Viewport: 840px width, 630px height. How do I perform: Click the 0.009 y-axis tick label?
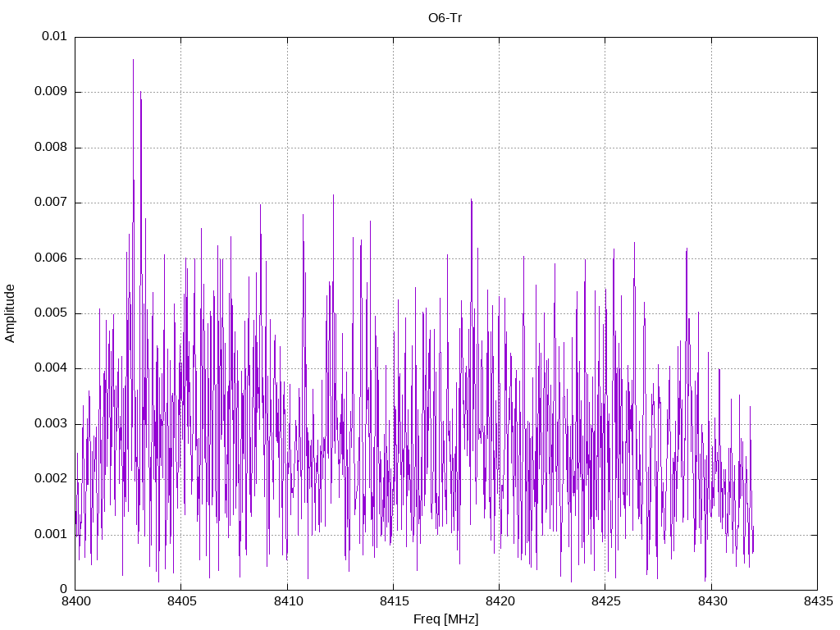click(51, 92)
